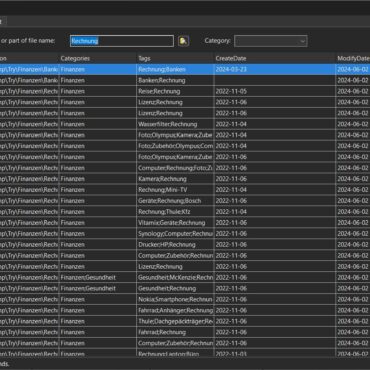Select the row tagged Gesundheit;Rechnung
This screenshot has height=370, width=370.
[x=185, y=288]
